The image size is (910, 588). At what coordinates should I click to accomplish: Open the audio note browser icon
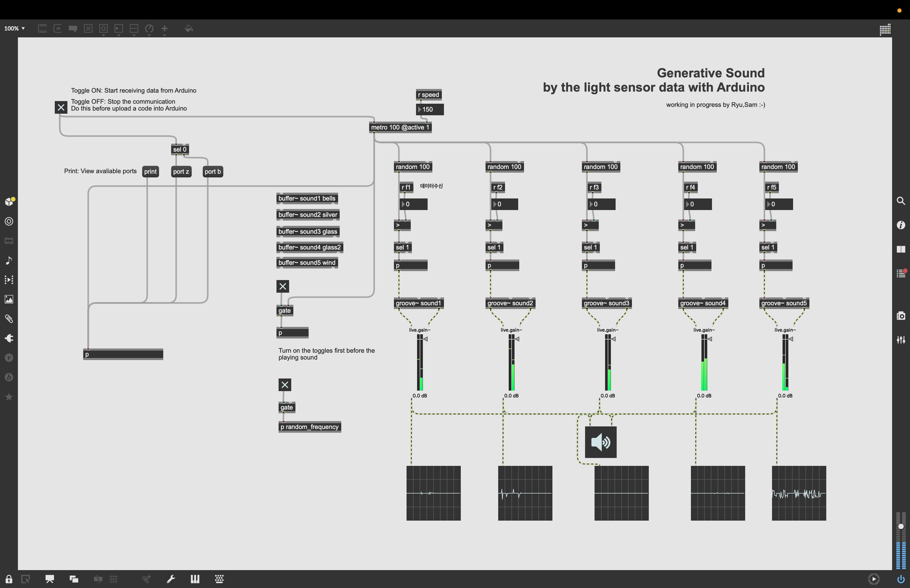pos(9,260)
